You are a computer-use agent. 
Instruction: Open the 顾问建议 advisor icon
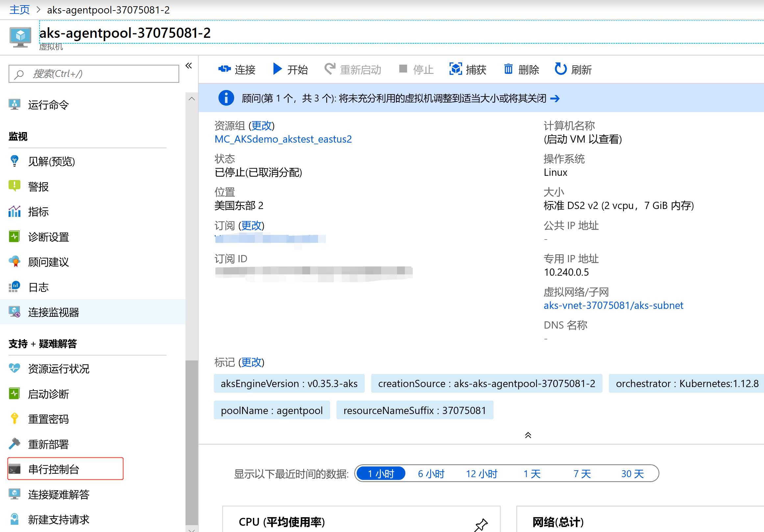click(x=14, y=262)
